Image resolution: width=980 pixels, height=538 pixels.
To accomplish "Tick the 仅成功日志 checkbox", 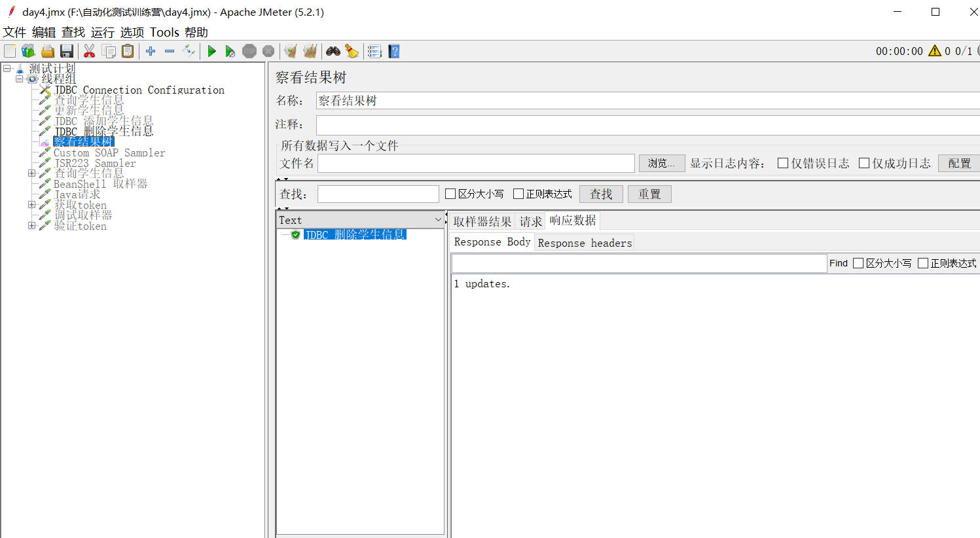I will coord(864,163).
